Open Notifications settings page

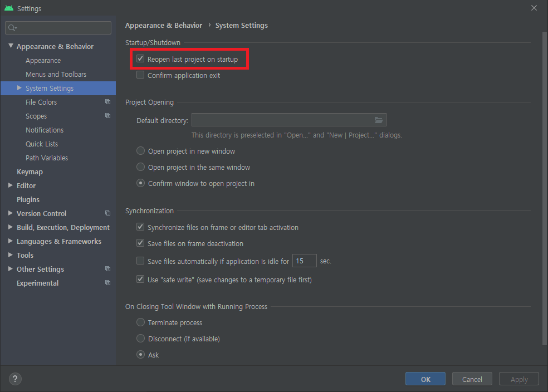pos(45,130)
